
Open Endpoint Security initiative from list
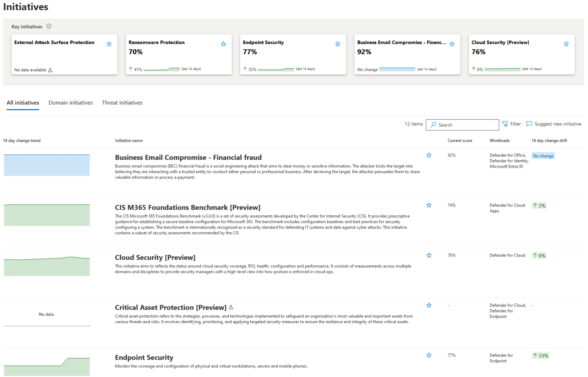tap(144, 357)
